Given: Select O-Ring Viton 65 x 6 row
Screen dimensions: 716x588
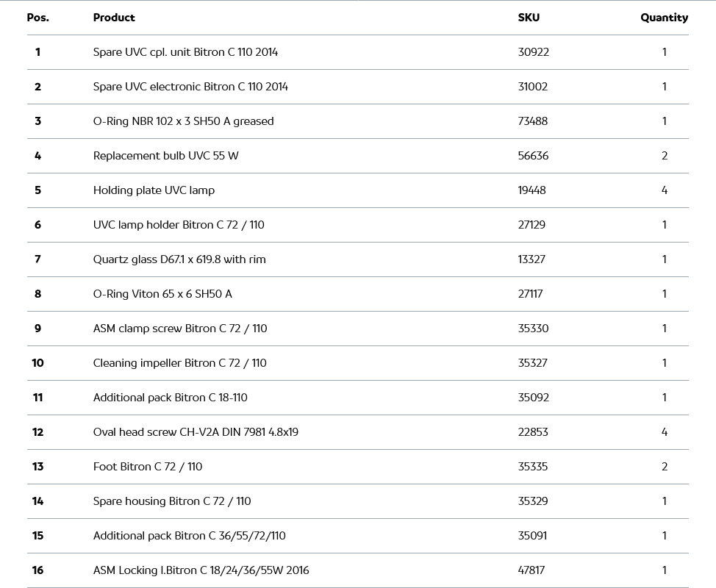Looking at the screenshot, I should point(162,294).
